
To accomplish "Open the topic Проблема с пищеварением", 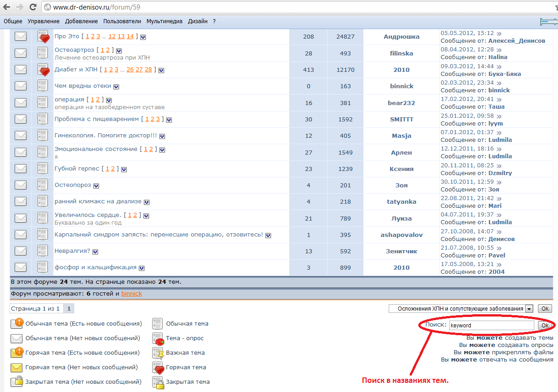I will [96, 119].
